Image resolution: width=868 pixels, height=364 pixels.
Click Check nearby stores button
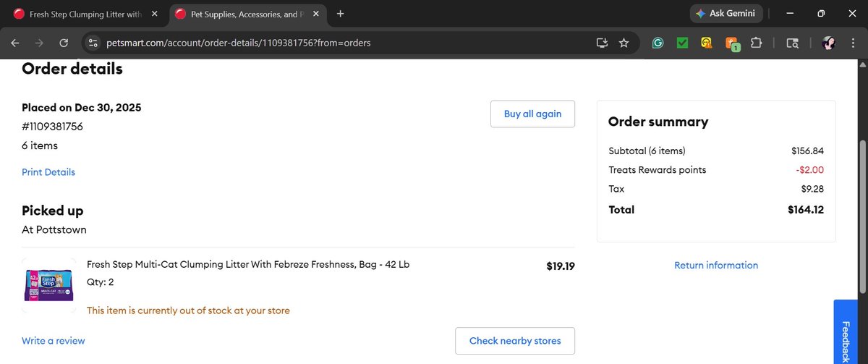click(x=515, y=341)
